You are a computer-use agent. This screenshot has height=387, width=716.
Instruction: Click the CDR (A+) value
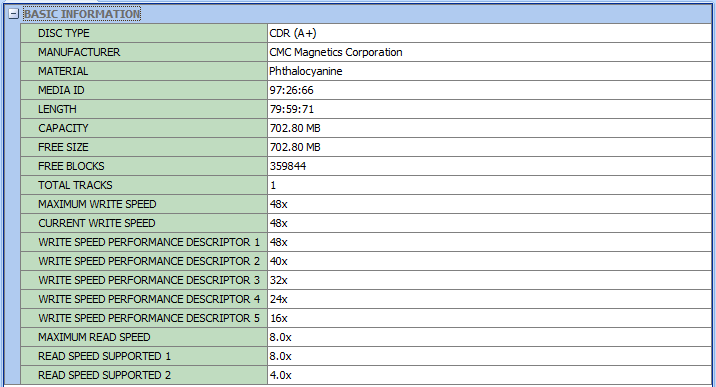293,33
